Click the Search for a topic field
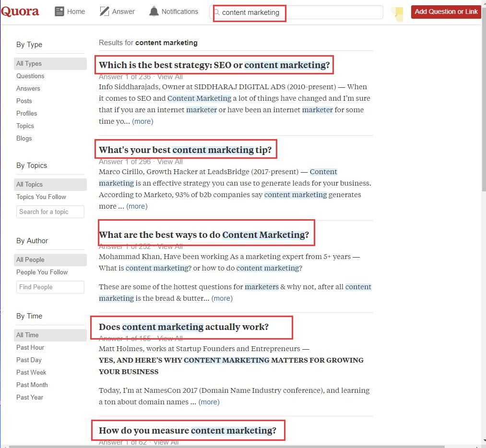The width and height of the screenshot is (486, 448). tap(50, 212)
